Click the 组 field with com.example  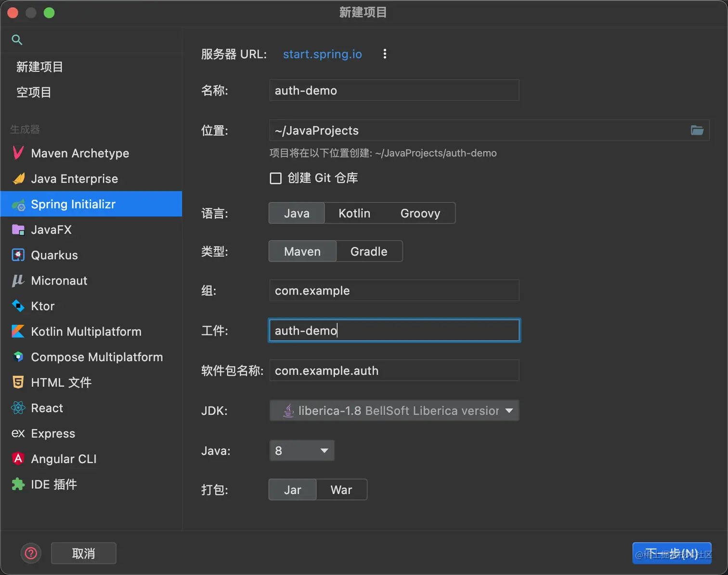coord(394,290)
